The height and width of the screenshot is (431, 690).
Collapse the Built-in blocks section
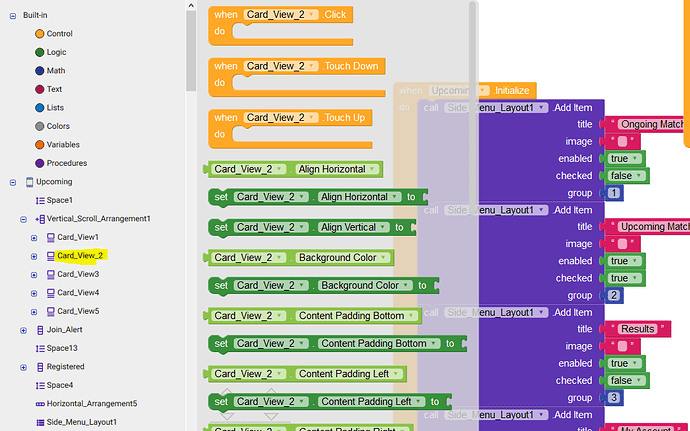pyautogui.click(x=9, y=14)
